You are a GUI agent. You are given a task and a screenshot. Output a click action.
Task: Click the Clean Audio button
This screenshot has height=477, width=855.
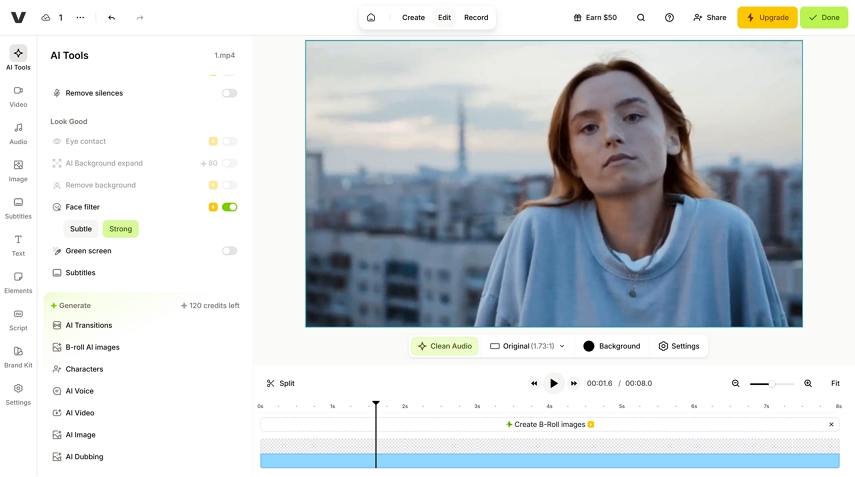445,346
